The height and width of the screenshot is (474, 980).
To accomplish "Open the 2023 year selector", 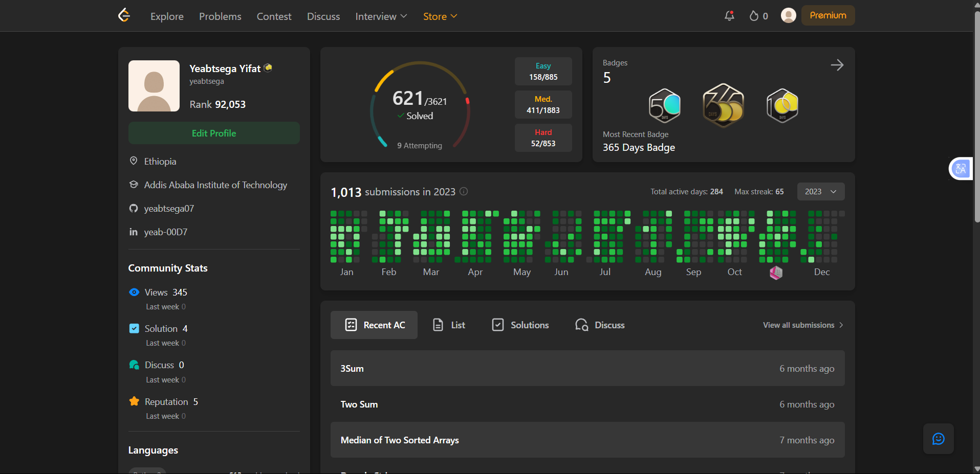I will click(820, 192).
